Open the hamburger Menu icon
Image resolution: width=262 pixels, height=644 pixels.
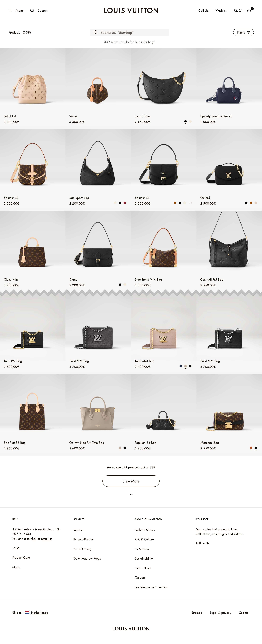(x=10, y=10)
